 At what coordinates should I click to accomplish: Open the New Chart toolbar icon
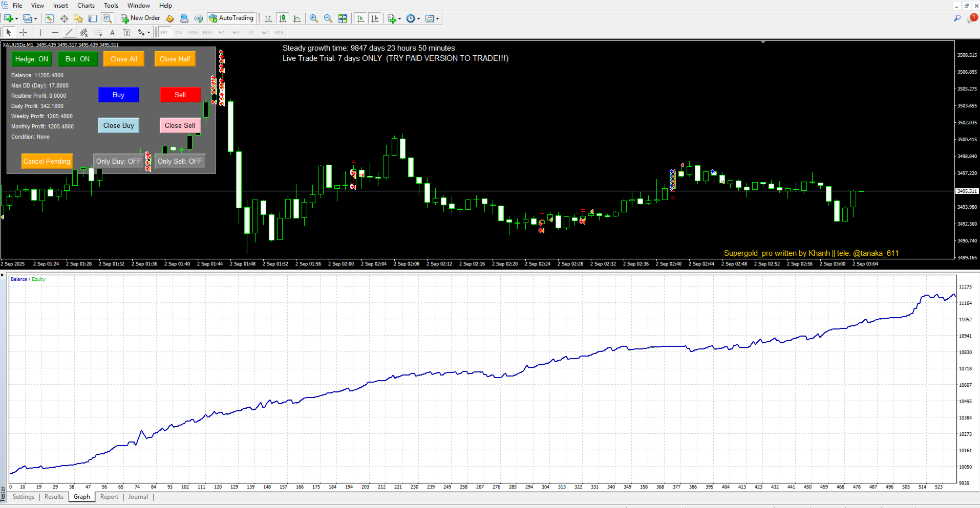(9, 18)
